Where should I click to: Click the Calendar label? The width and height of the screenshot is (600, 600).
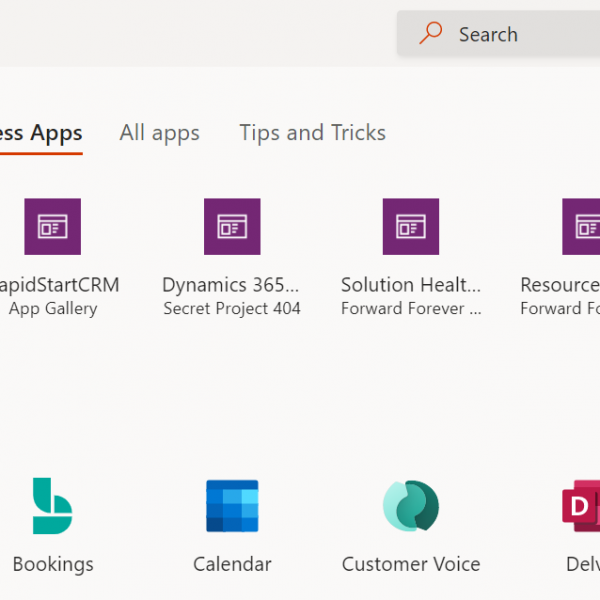[232, 564]
